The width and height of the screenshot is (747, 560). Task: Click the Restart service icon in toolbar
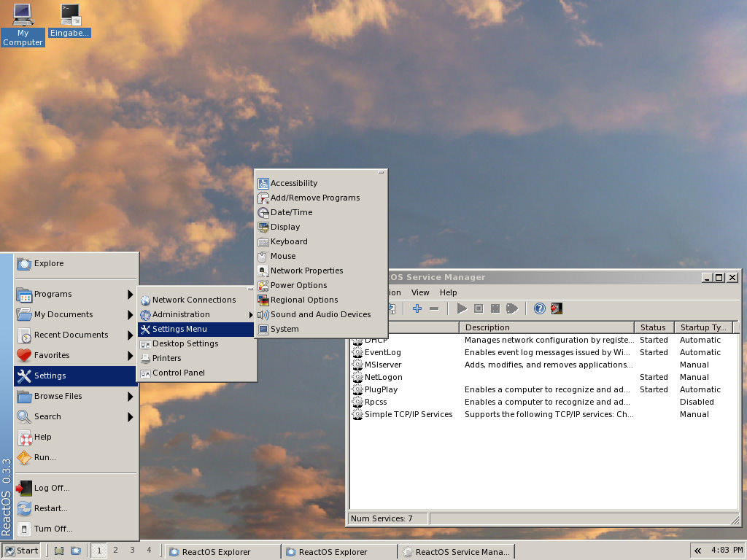click(x=512, y=308)
